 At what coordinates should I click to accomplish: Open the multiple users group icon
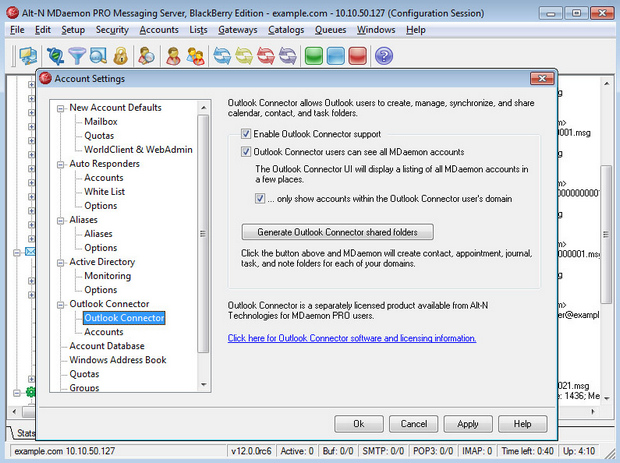[x=196, y=56]
